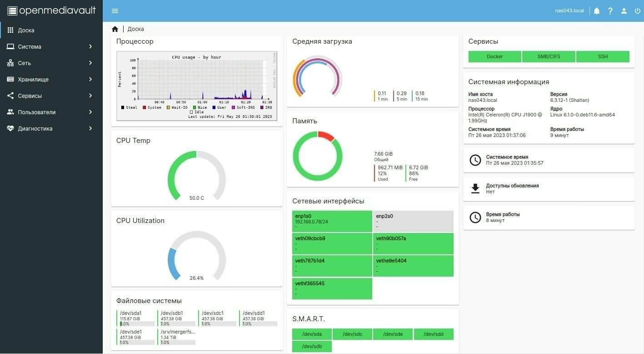
Task: Open the notifications bell
Action: [597, 11]
